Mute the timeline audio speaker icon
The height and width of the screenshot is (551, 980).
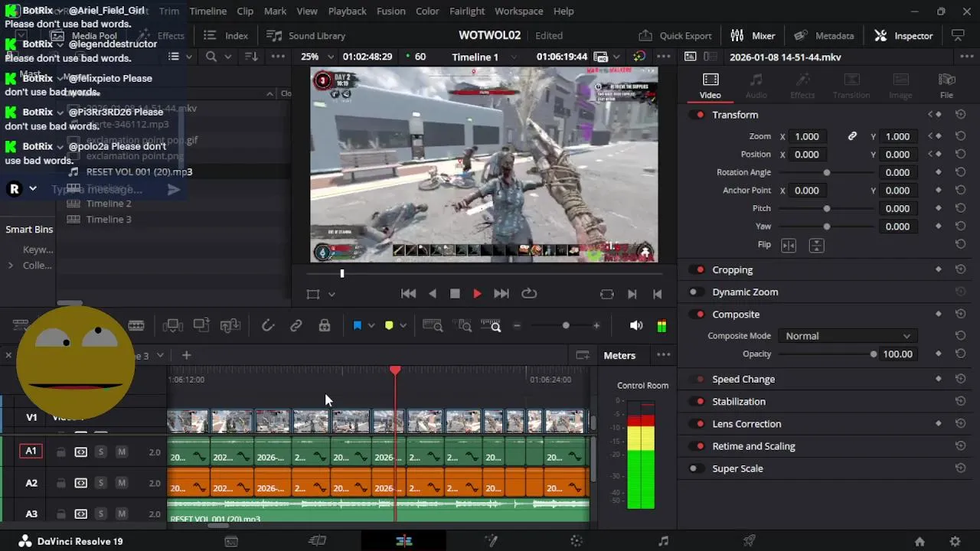pos(635,326)
